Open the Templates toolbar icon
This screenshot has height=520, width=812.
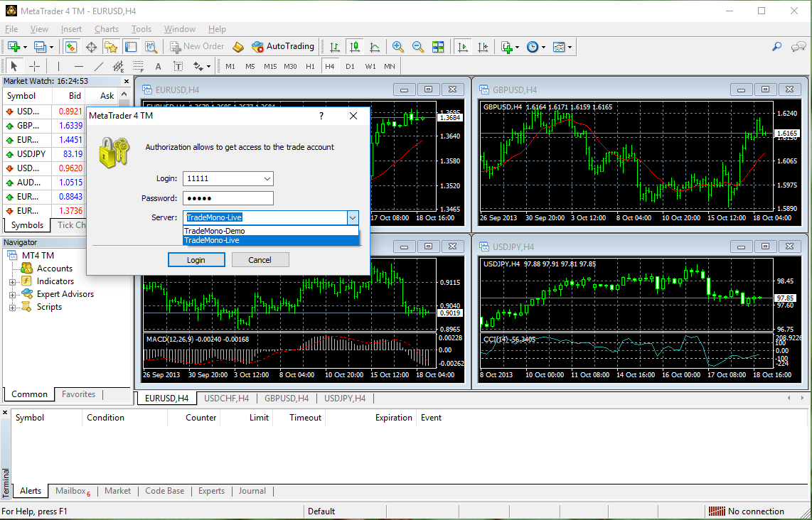[x=559, y=47]
